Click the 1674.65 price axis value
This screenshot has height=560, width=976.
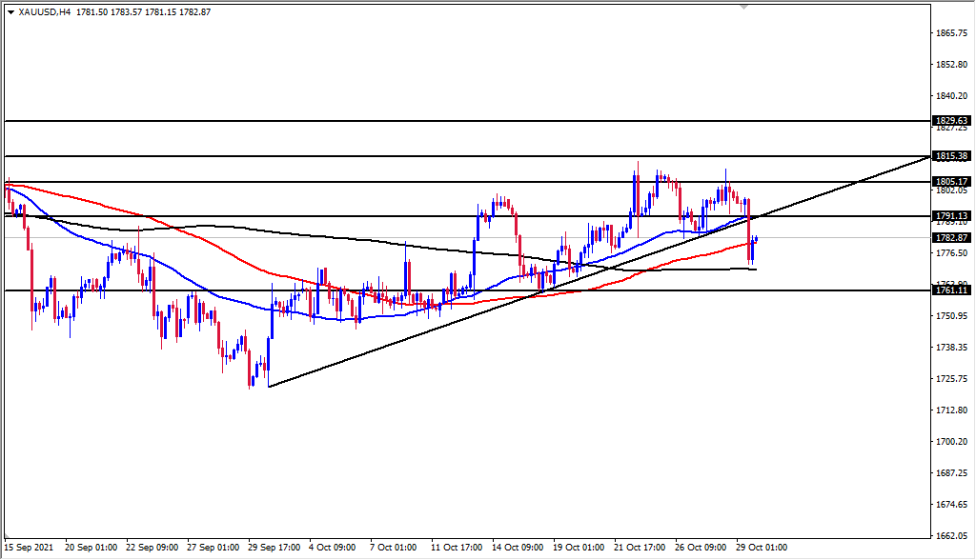point(952,504)
